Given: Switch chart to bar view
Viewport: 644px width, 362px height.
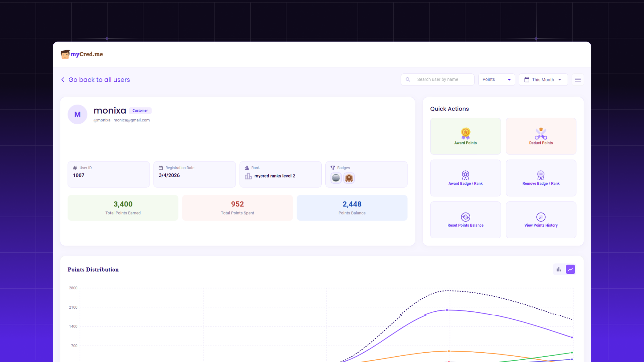Looking at the screenshot, I should point(559,269).
